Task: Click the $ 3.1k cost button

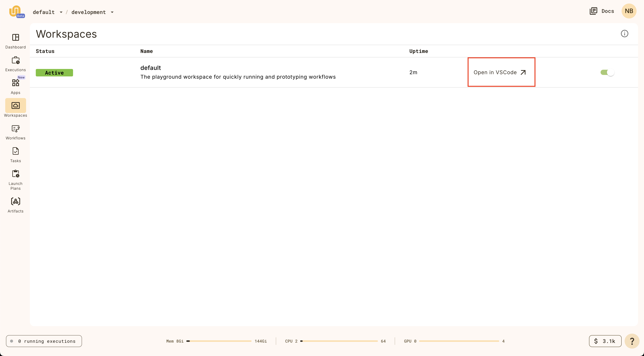Action: [605, 341]
